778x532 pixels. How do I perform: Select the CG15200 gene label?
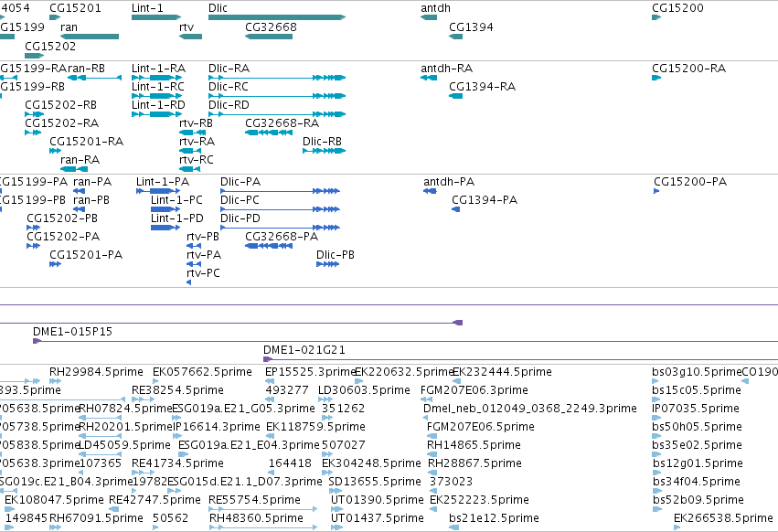click(x=677, y=8)
